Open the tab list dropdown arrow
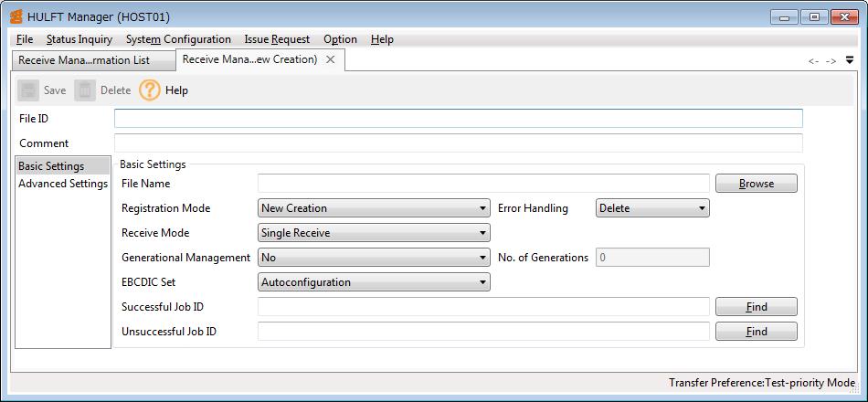This screenshot has width=868, height=402. point(850,60)
